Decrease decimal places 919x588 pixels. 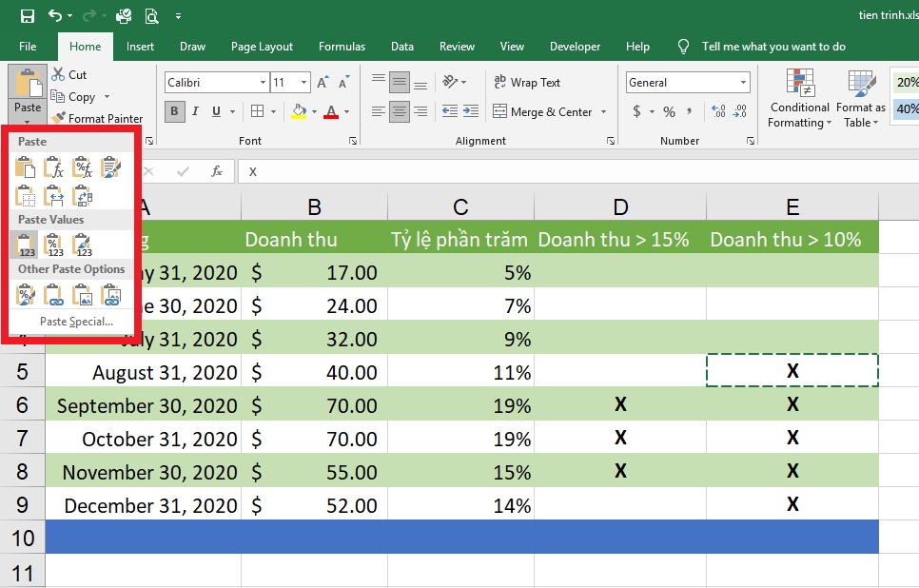(739, 111)
